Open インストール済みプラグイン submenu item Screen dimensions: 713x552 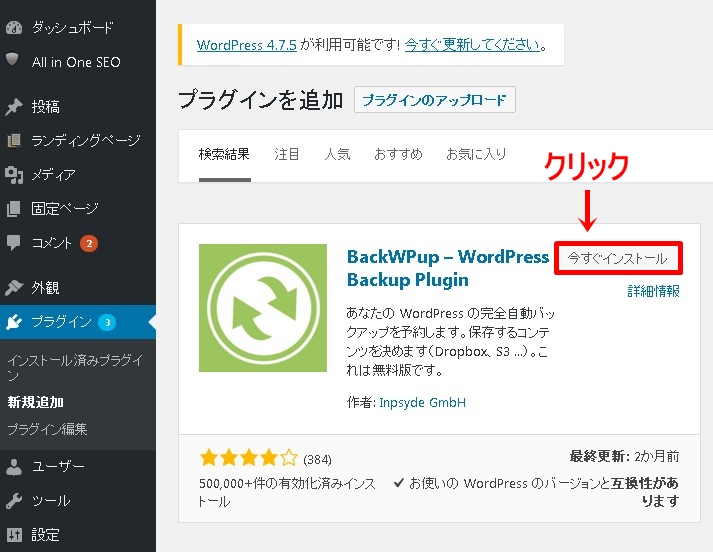click(75, 367)
